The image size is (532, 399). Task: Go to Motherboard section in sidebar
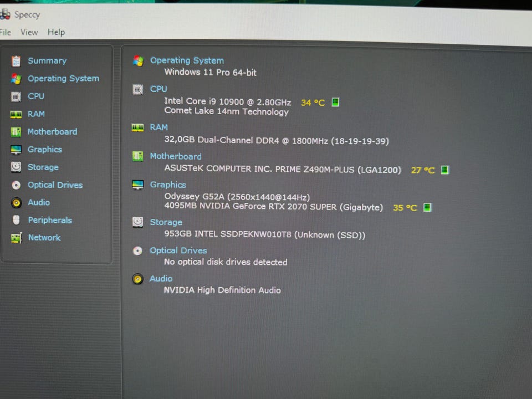point(52,132)
